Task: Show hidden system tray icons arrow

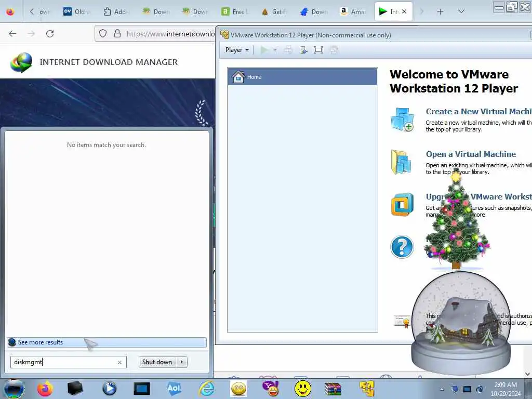Action: click(x=442, y=389)
